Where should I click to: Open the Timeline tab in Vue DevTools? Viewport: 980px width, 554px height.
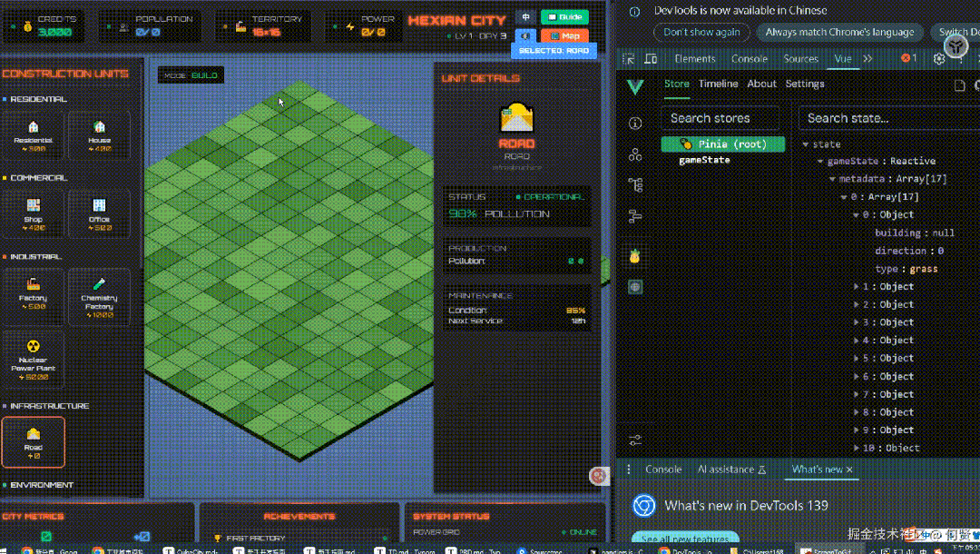coord(718,84)
